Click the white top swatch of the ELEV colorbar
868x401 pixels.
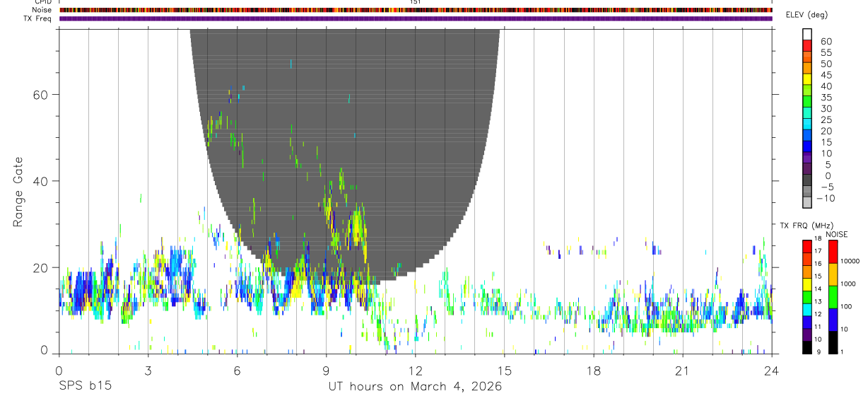(807, 33)
